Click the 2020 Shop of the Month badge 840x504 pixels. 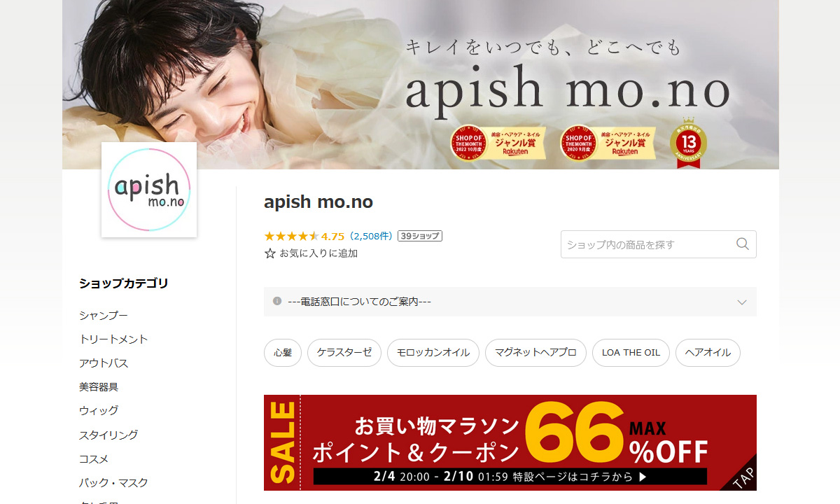coord(608,143)
